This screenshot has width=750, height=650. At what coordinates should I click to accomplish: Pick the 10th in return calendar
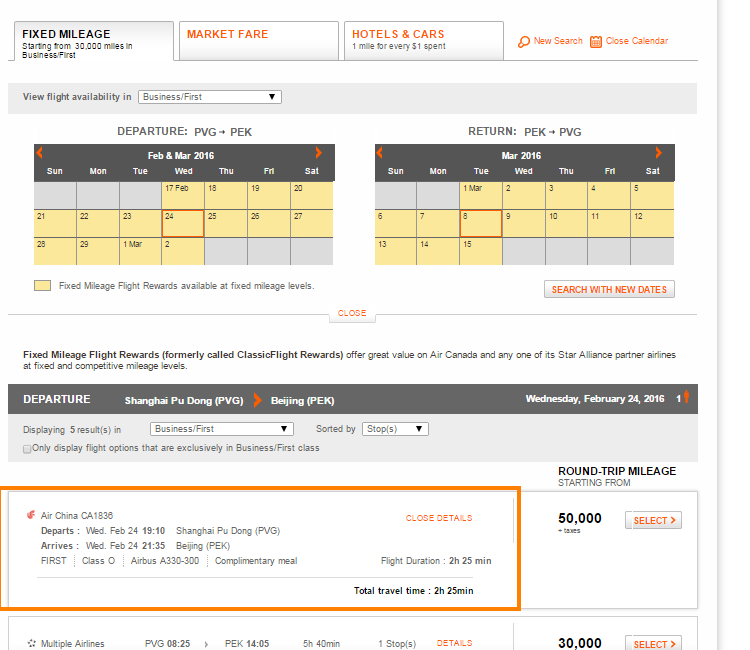(566, 223)
